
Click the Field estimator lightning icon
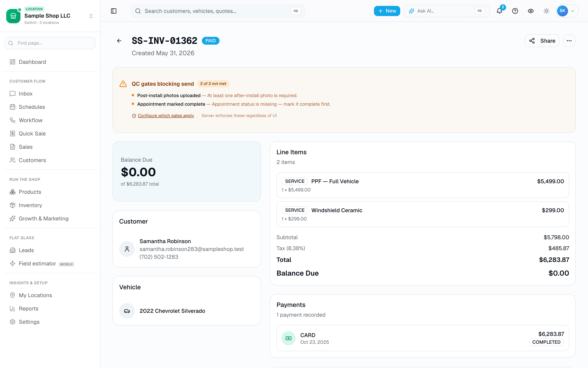click(x=12, y=264)
